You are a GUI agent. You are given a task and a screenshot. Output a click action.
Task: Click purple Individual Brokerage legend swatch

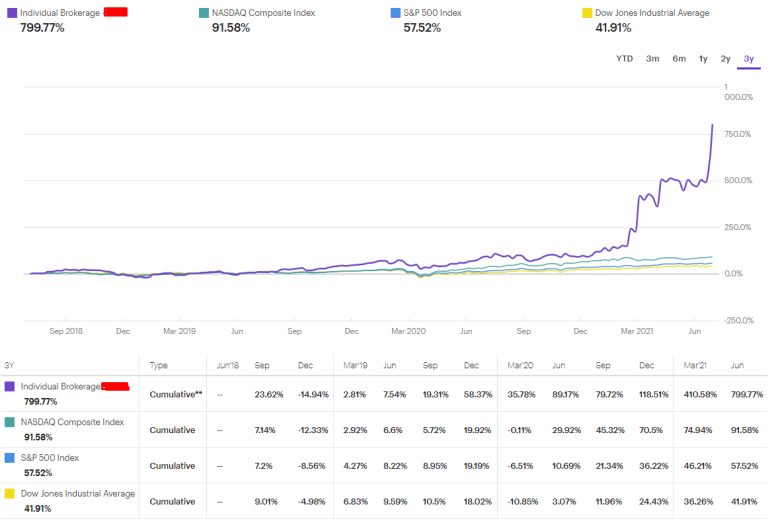click(12, 13)
